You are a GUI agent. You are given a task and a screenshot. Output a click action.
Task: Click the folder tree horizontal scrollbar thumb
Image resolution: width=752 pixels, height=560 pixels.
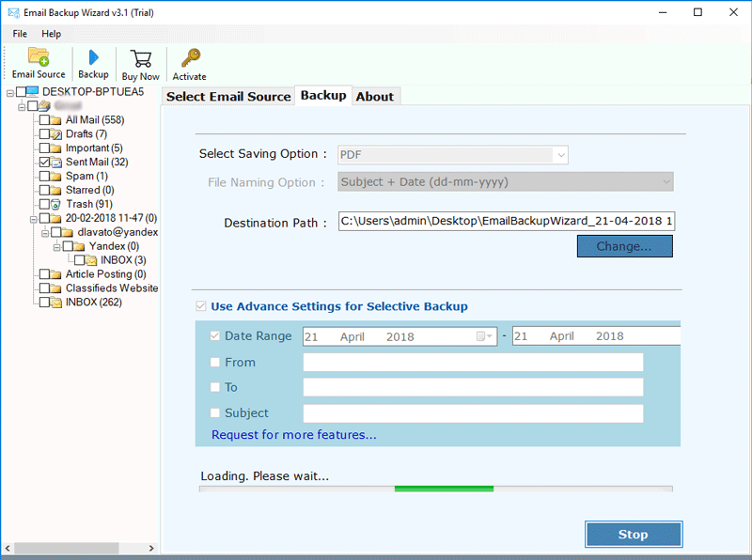tap(66, 548)
